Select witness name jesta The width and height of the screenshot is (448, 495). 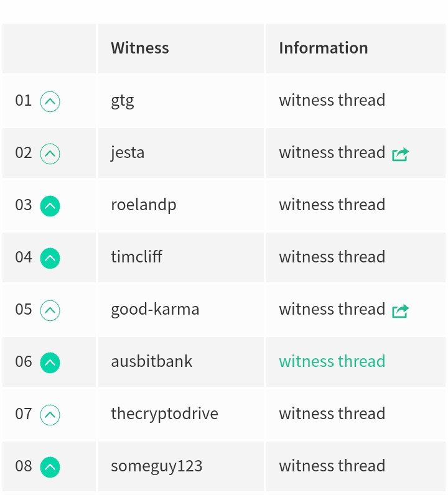point(128,153)
